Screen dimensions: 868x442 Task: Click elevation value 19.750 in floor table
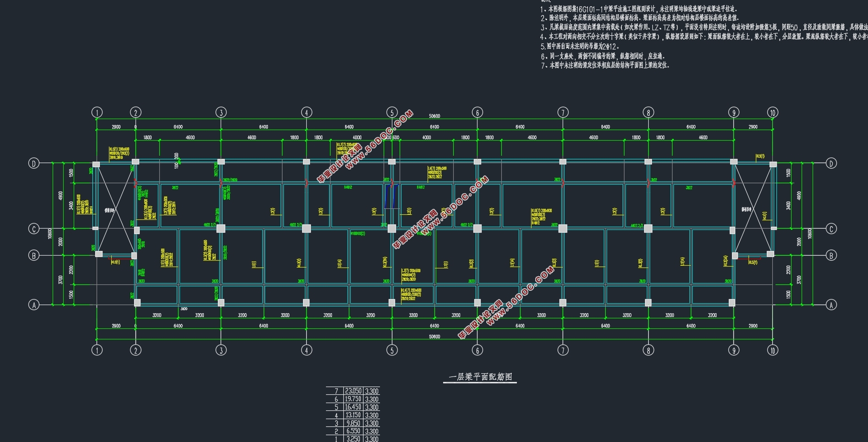pos(353,399)
